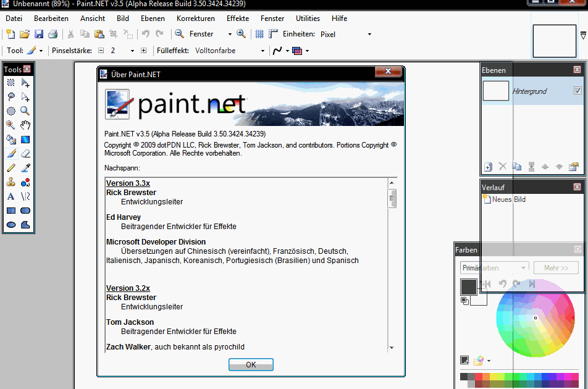Toggle Hintergrund layer visibility checkbox
The height and width of the screenshot is (389, 588).
tap(577, 90)
